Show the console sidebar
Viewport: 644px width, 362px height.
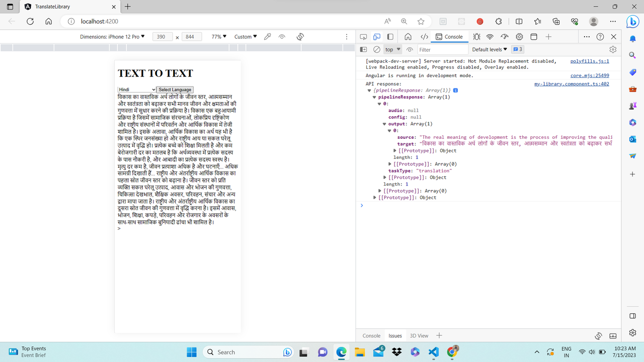363,50
